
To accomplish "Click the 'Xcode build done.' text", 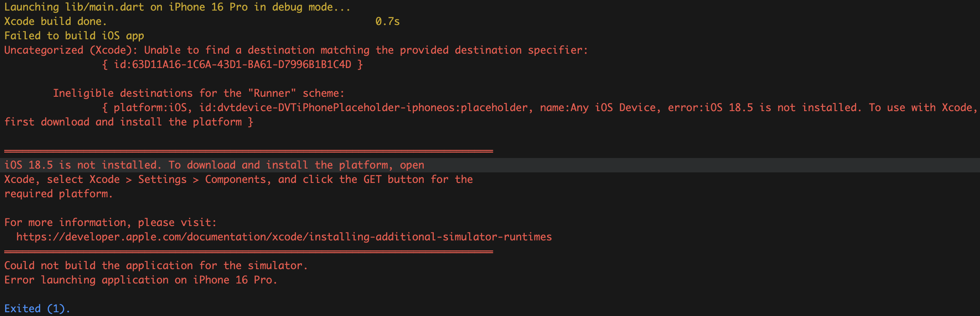I will (55, 22).
